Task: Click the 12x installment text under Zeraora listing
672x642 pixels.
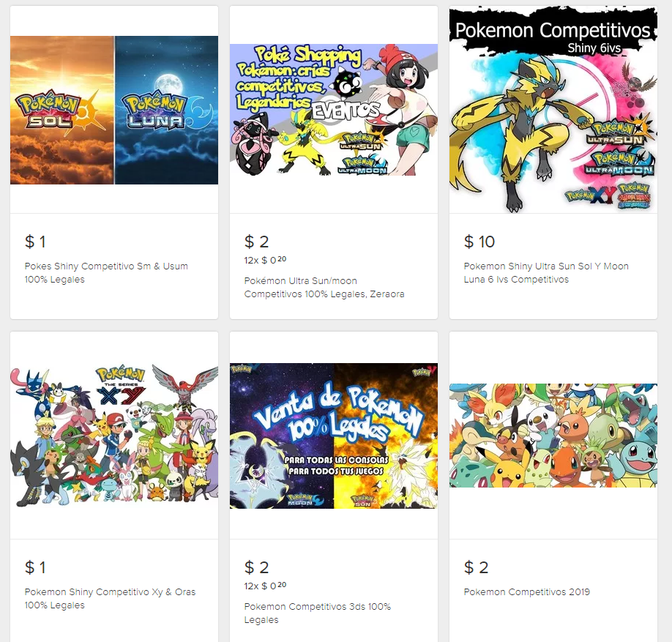Action: point(265,260)
